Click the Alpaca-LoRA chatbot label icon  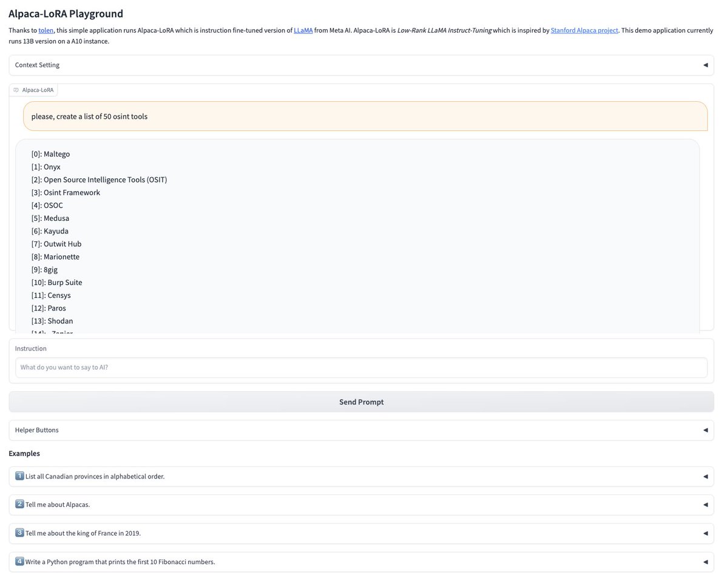(16, 90)
